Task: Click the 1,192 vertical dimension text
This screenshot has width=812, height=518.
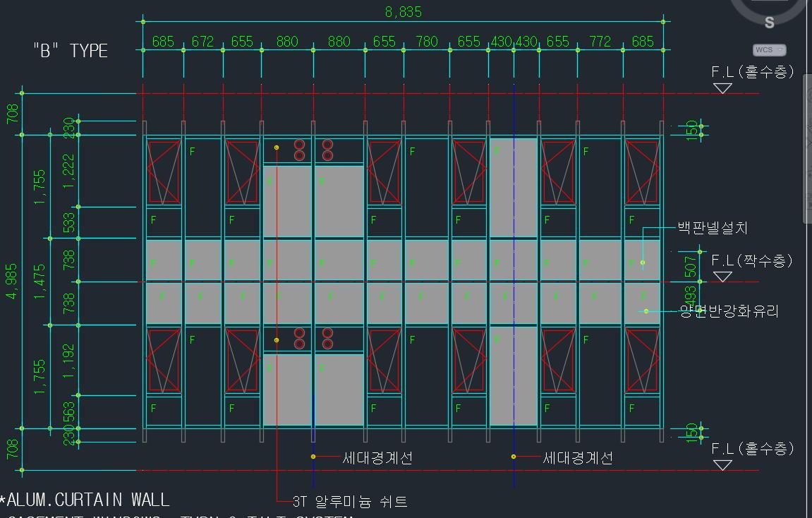Action: click(68, 361)
